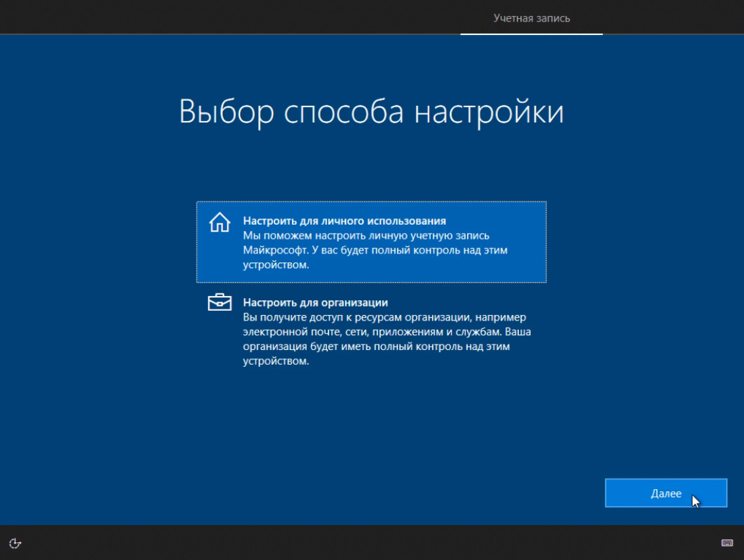This screenshot has height=560, width=744.
Task: Click the 'Вы получите доступ к ресурсам' line
Action: tap(384, 317)
